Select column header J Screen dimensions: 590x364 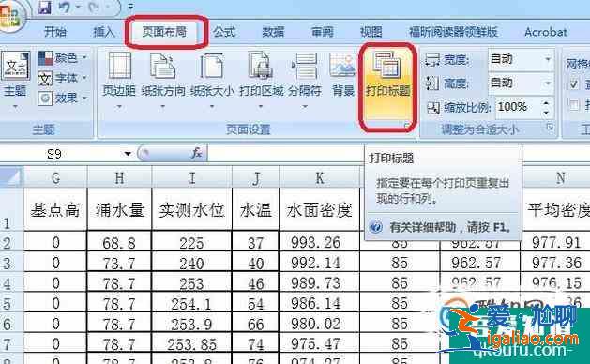(x=256, y=177)
